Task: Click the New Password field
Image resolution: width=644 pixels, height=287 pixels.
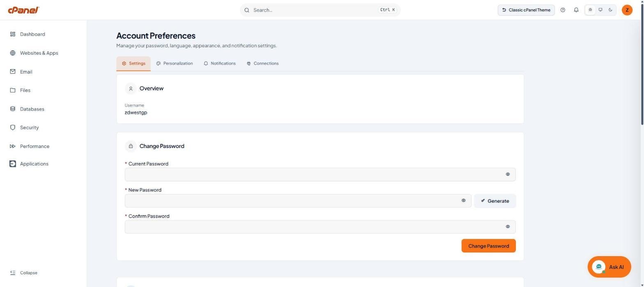Action: click(298, 201)
